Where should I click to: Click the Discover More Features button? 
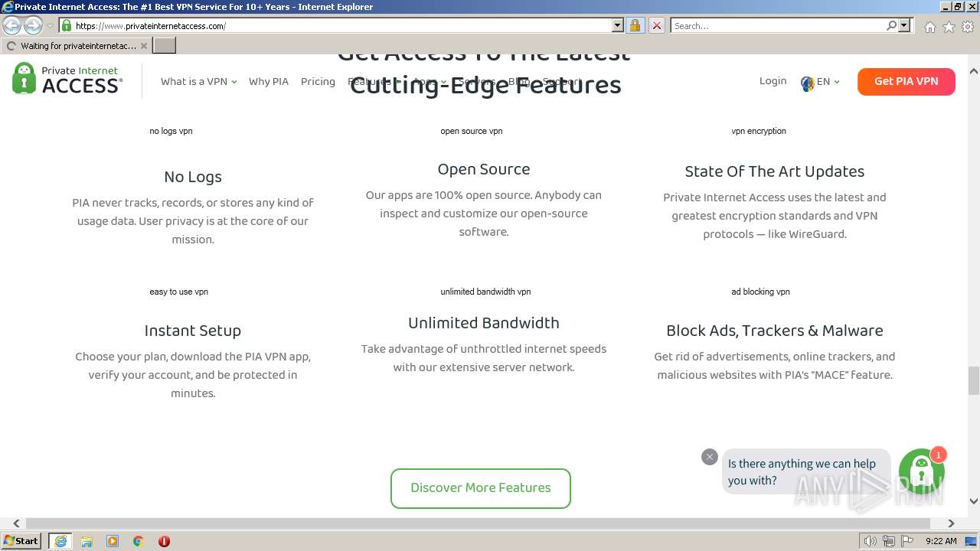(481, 488)
